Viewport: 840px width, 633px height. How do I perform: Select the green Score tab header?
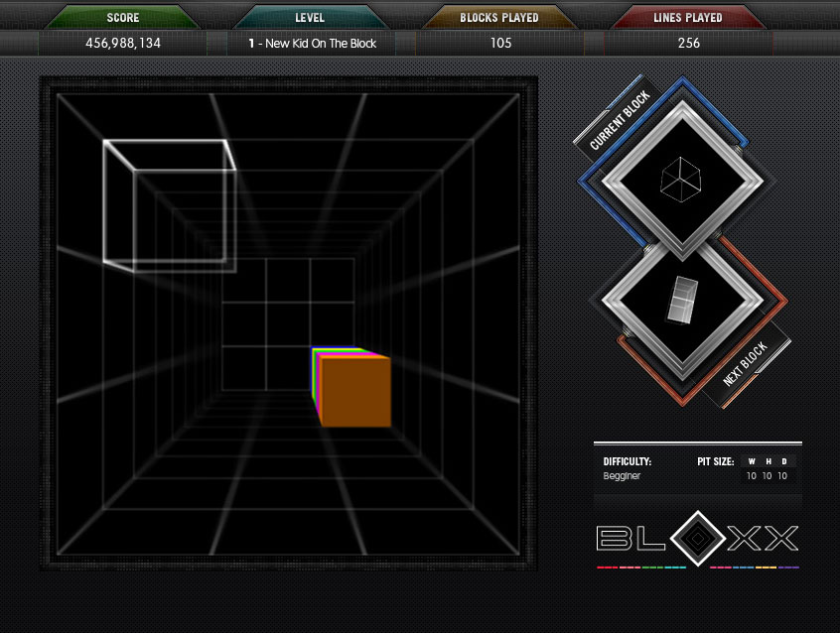click(123, 18)
